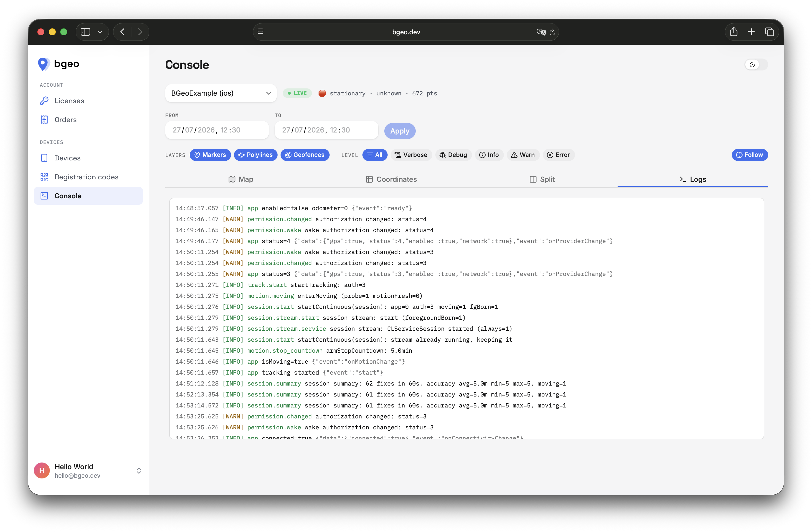Open Orders via its receipt icon
The width and height of the screenshot is (812, 532).
[44, 120]
